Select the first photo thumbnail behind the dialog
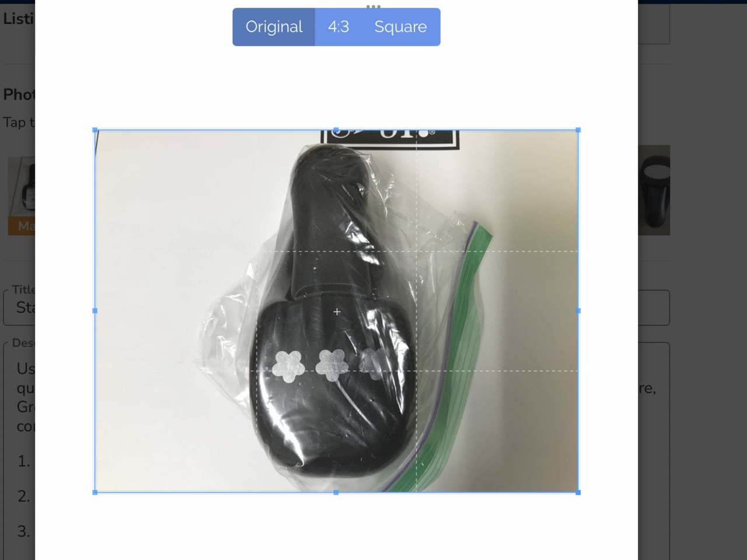 click(22, 187)
